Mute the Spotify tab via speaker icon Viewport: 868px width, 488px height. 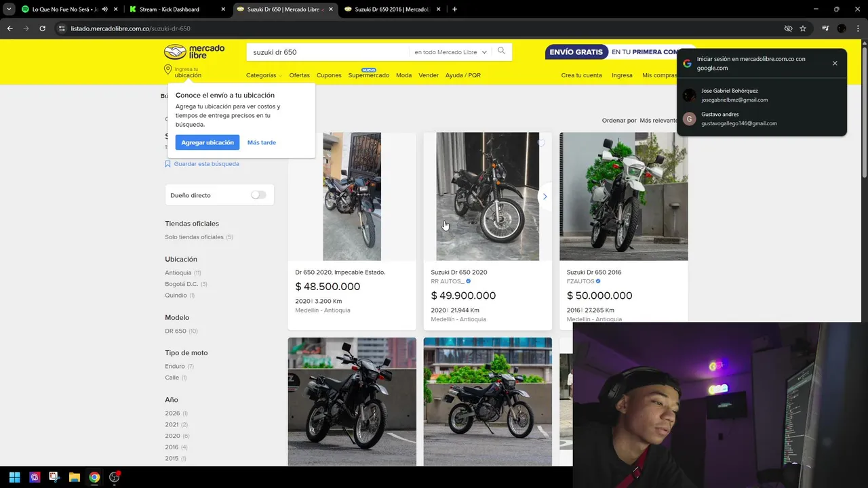[105, 9]
